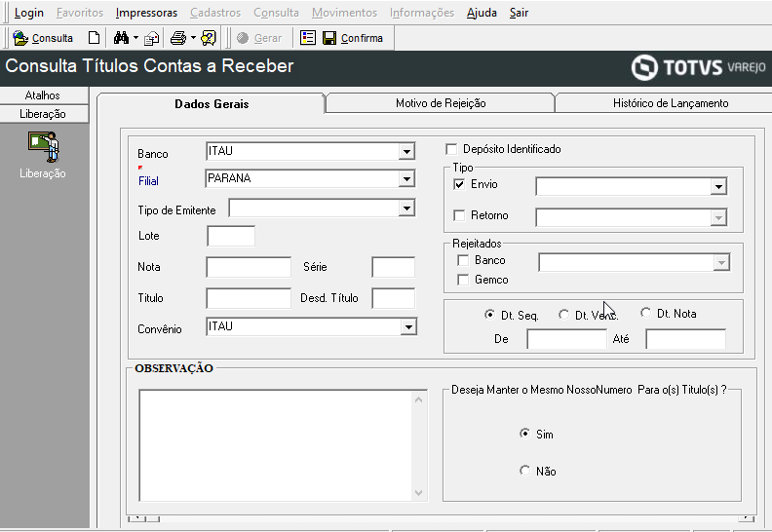The image size is (772, 532).
Task: Click the printer icon
Action: [x=178, y=38]
